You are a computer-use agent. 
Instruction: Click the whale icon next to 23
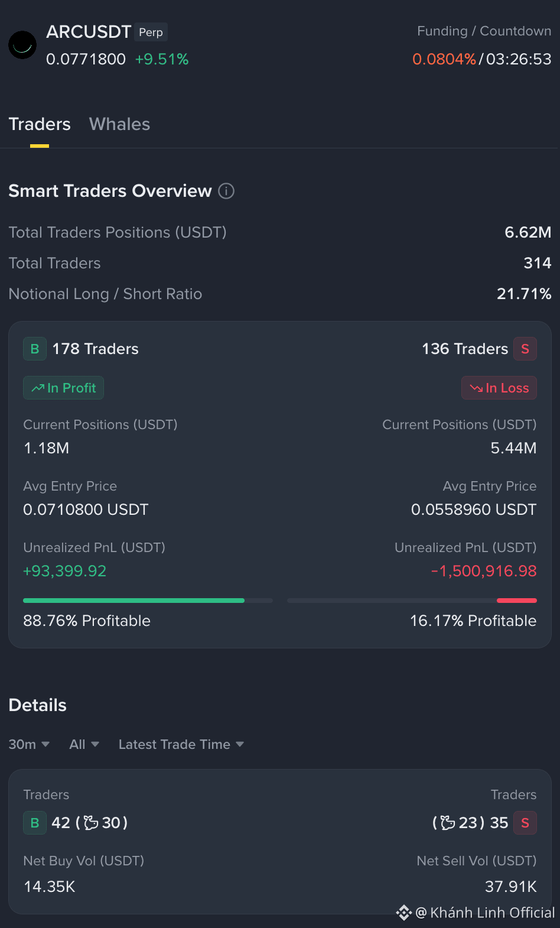pyautogui.click(x=448, y=823)
